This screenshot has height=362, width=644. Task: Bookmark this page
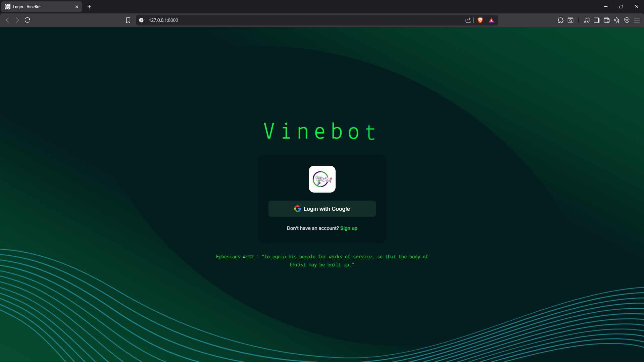[x=128, y=20]
